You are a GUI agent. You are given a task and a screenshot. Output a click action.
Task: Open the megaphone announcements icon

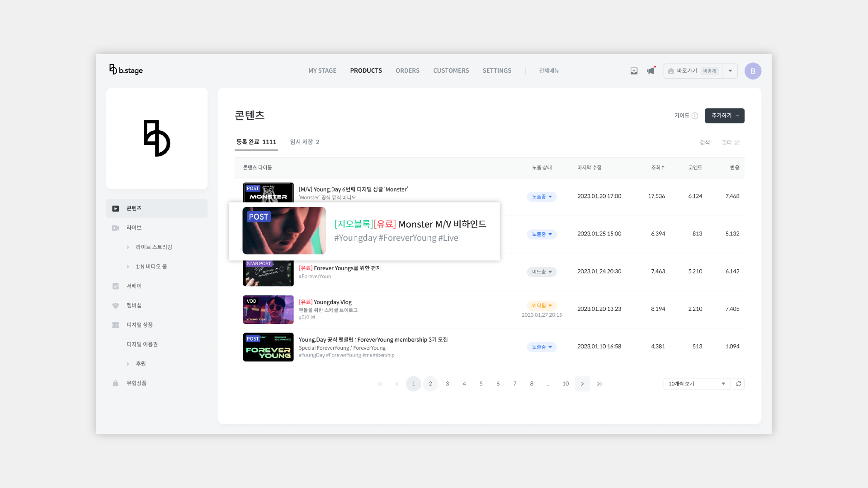[x=651, y=71]
